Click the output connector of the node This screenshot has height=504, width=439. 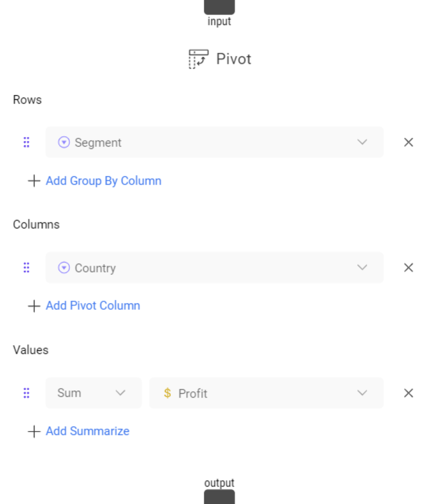pos(219,498)
